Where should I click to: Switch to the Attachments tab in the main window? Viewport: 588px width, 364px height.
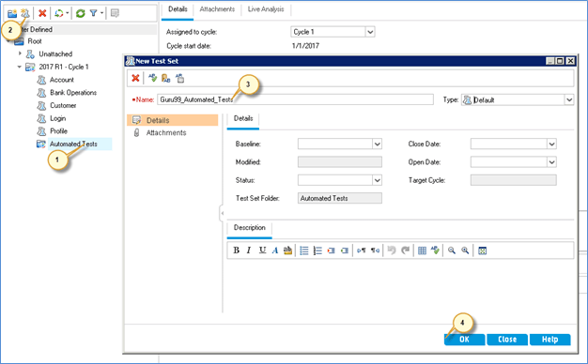[217, 9]
